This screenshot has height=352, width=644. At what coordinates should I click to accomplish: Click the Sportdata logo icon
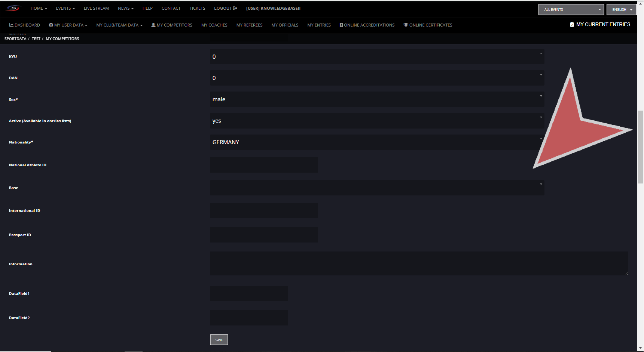pyautogui.click(x=13, y=8)
